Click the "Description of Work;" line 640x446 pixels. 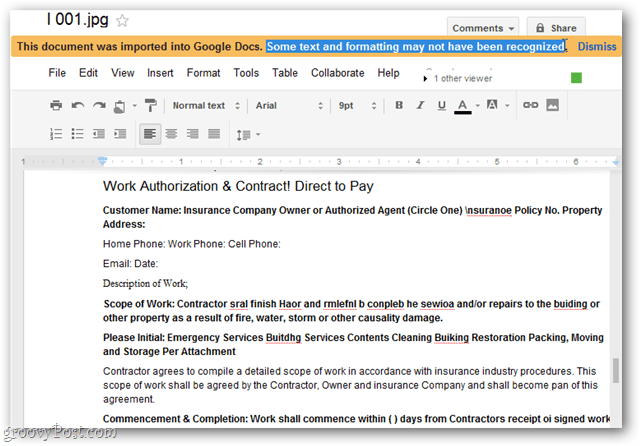145,283
